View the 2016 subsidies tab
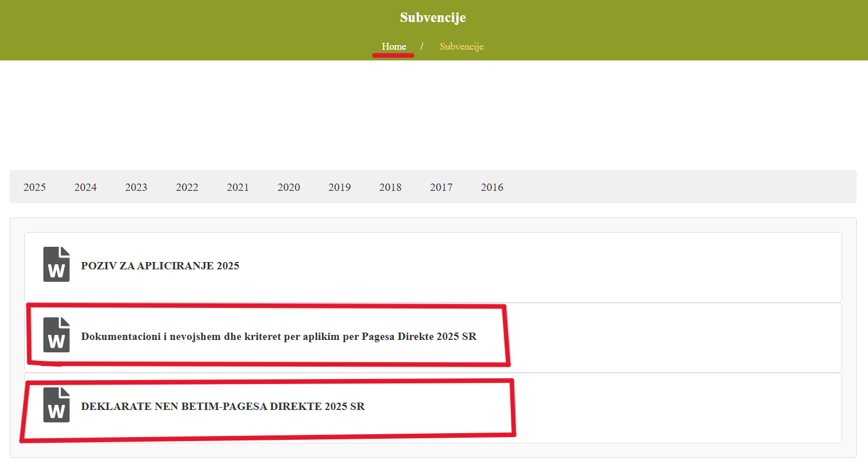 click(x=492, y=187)
